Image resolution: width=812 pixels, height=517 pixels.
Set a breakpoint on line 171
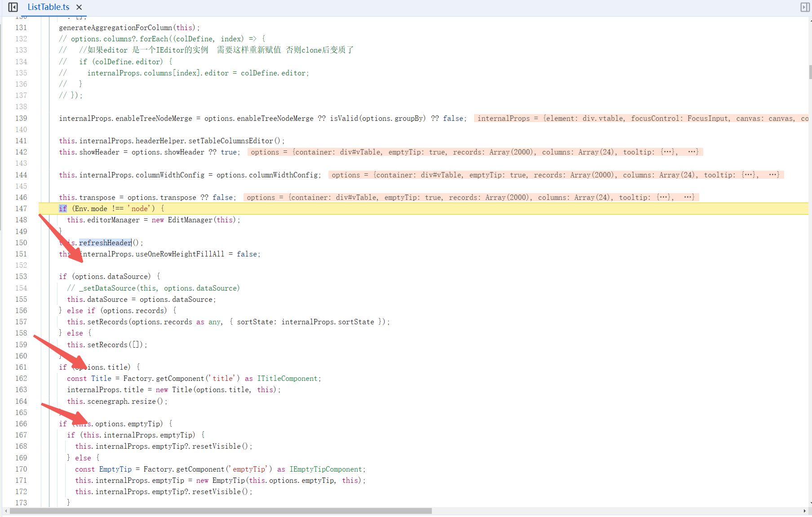pos(21,480)
